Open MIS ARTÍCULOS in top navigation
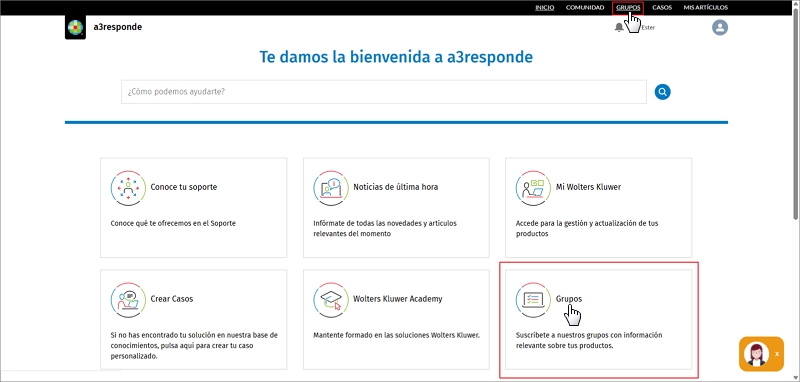The width and height of the screenshot is (800, 382). pyautogui.click(x=706, y=8)
